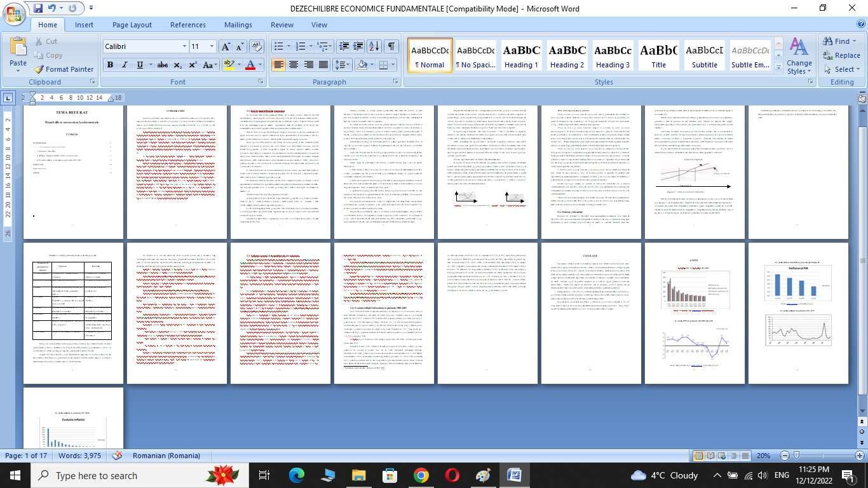Screen dimensions: 868x488
Task: Click the Replace button
Action: [x=841, y=55]
